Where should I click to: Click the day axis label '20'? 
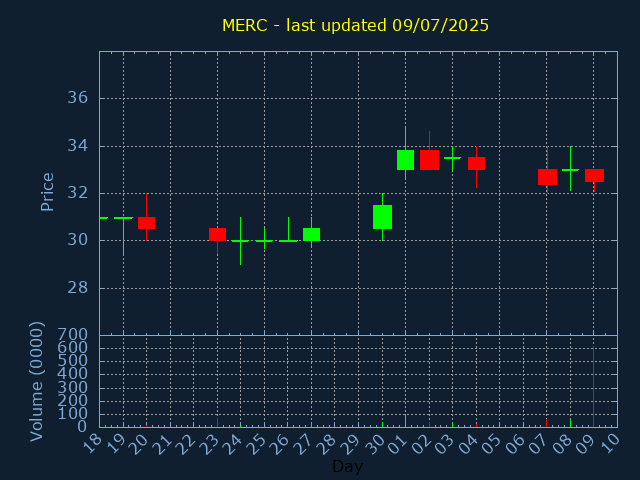[x=140, y=444]
